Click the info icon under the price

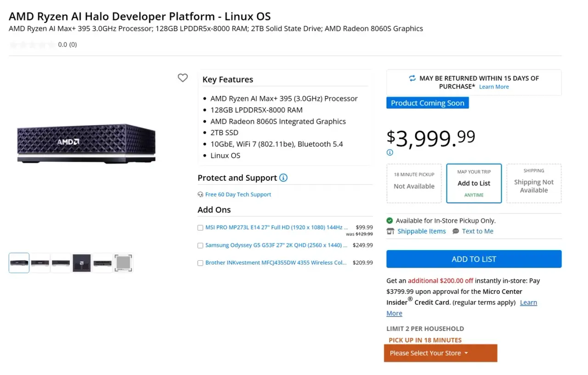(390, 152)
